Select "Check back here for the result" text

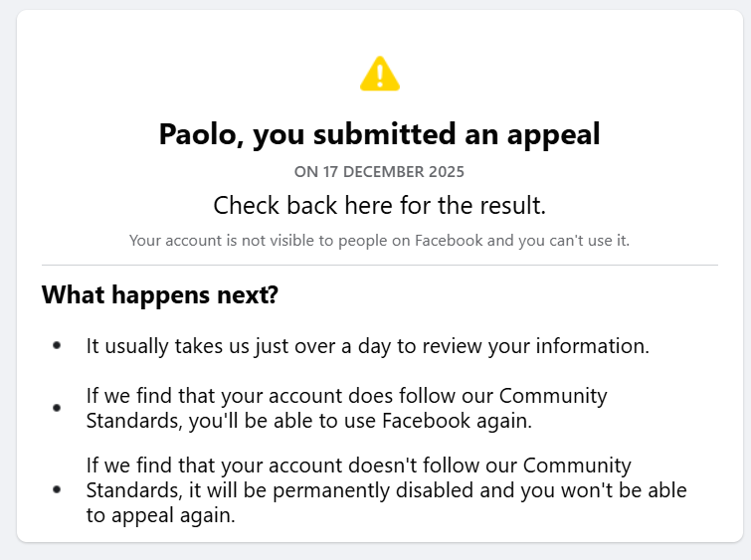pos(379,206)
